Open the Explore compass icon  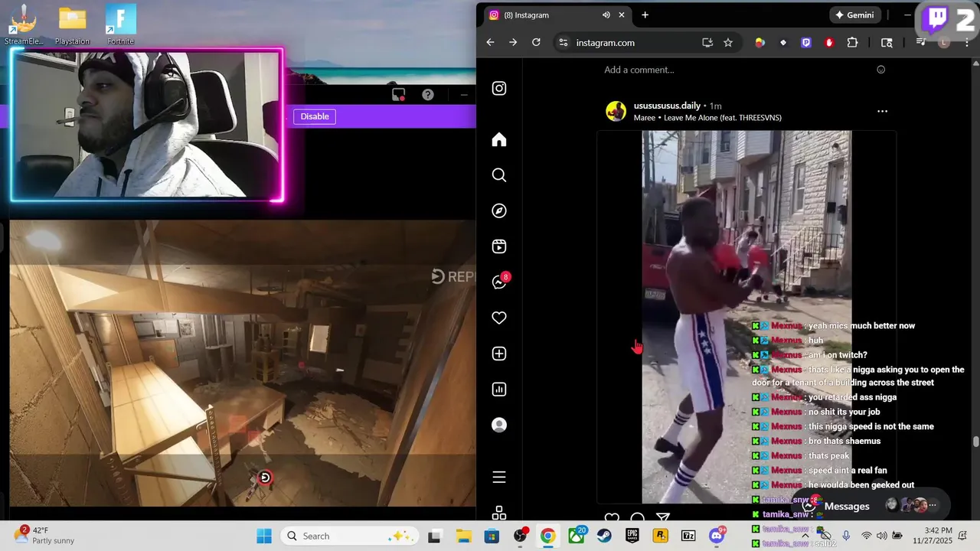[x=499, y=210]
